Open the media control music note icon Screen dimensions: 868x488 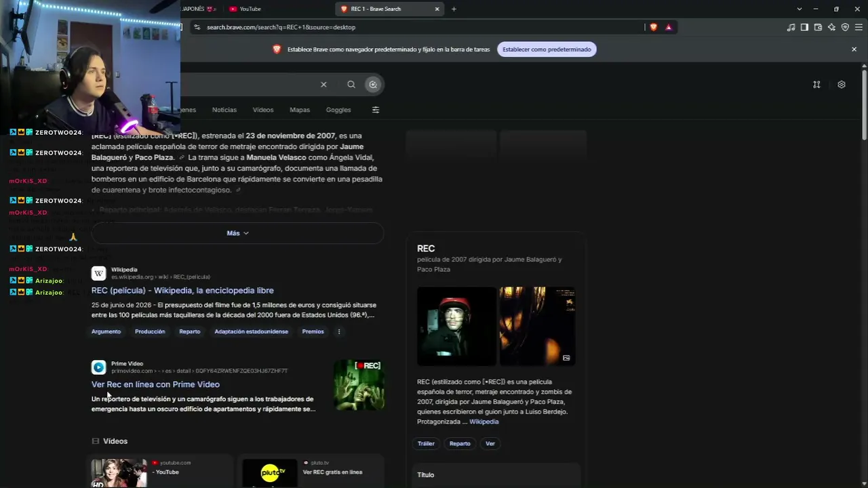(x=791, y=27)
